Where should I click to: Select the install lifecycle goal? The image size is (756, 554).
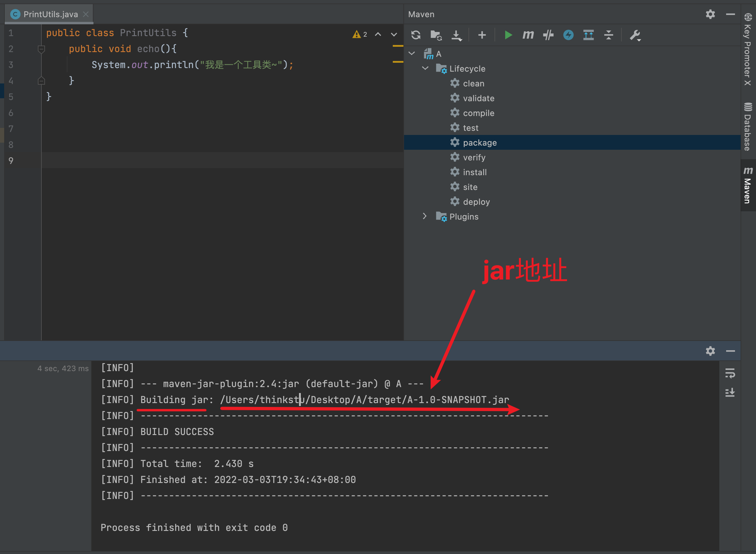pos(474,172)
